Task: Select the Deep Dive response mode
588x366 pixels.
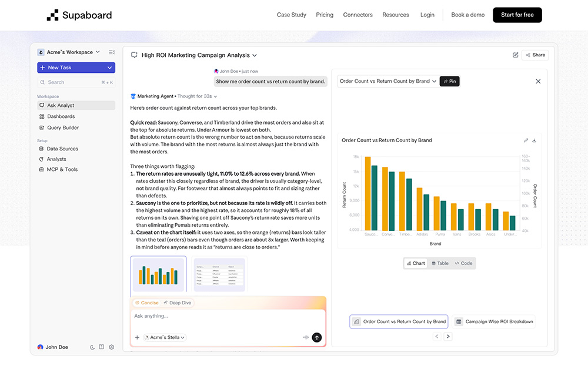Action: pyautogui.click(x=178, y=303)
